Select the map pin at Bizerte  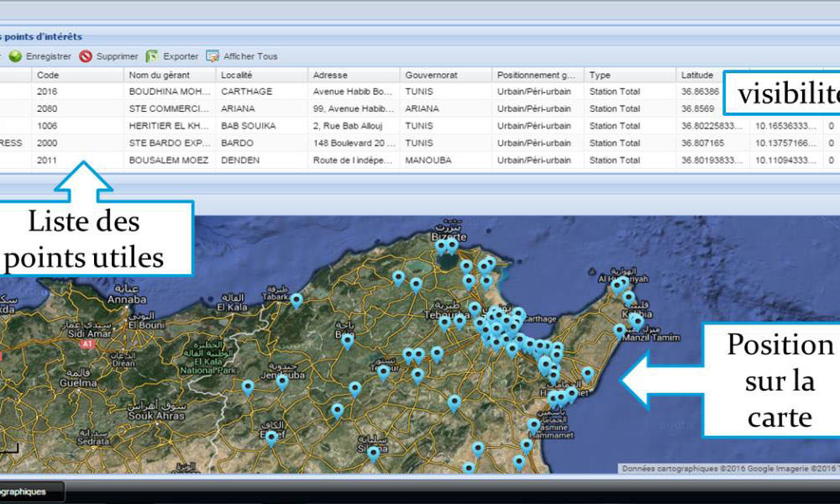[x=441, y=247]
